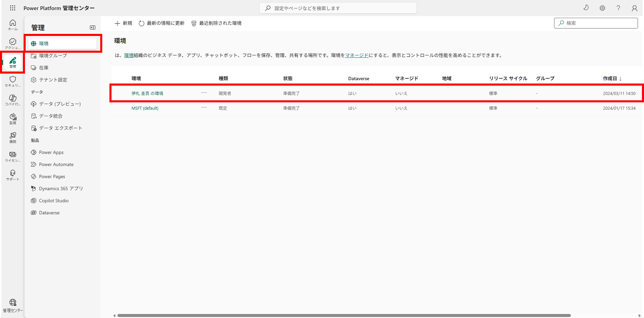
Task: Sort by マネージド column header
Action: 407,78
